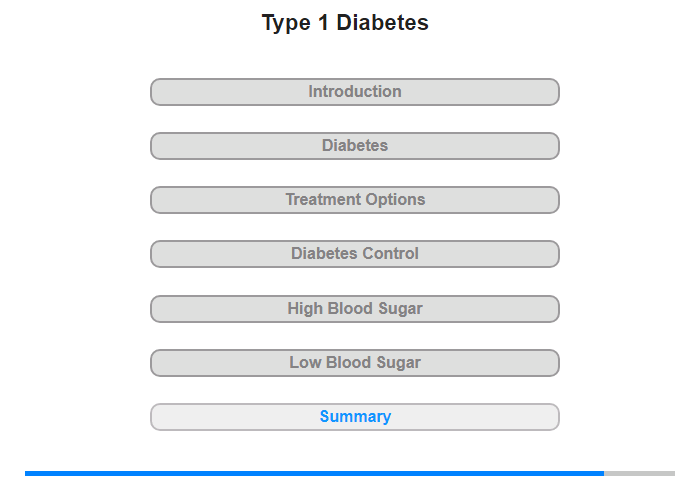The width and height of the screenshot is (700, 480).
Task: Select Low Blood Sugar from the list
Action: click(354, 363)
